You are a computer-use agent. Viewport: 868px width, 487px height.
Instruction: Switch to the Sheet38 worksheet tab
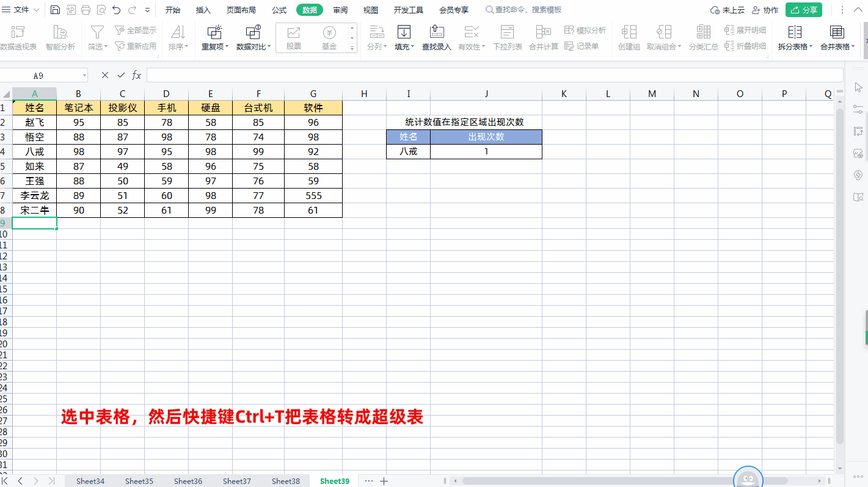pos(286,481)
